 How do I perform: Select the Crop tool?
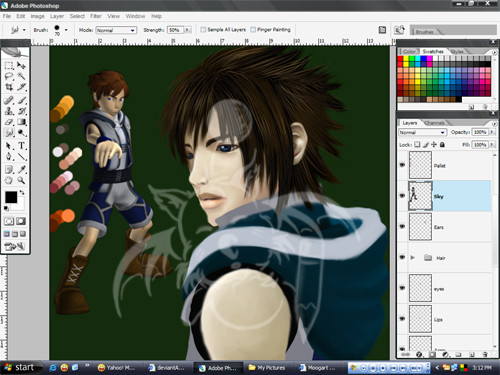[x=9, y=87]
